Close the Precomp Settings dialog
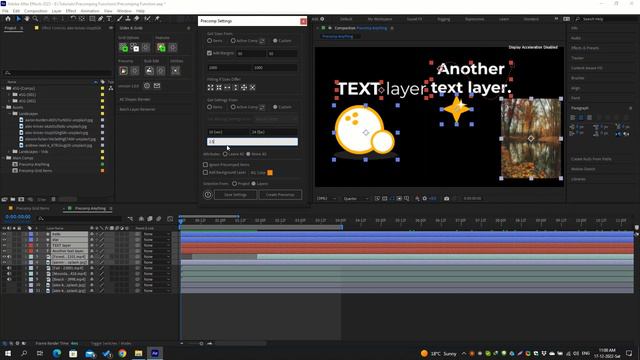Viewport: 640px width, 360px height. coord(303,21)
